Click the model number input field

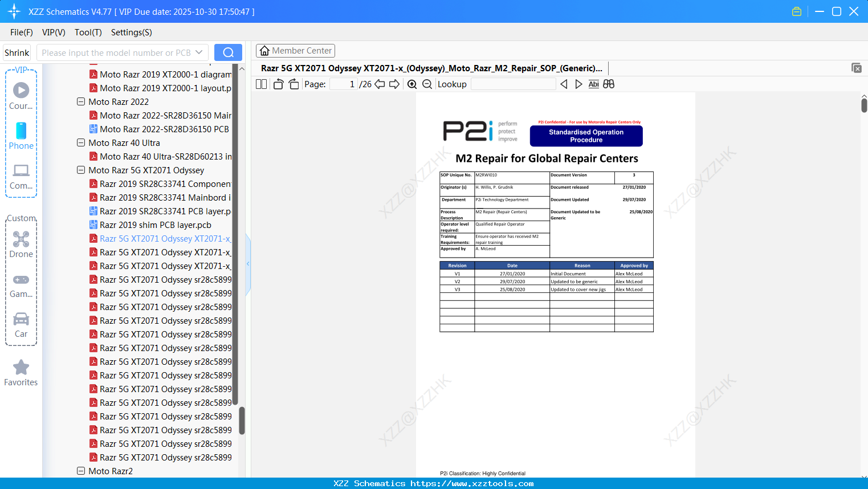pos(116,52)
